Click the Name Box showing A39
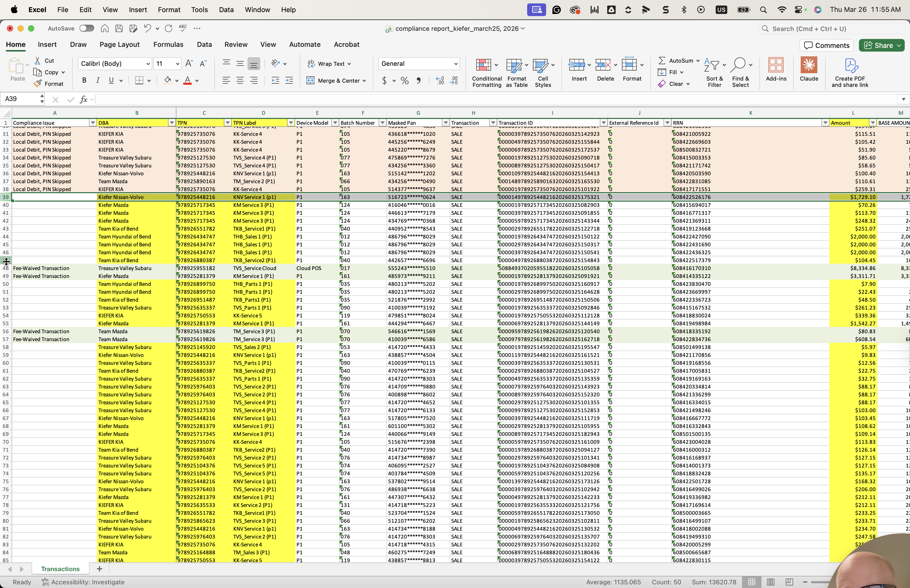This screenshot has height=588, width=910. click(21, 99)
